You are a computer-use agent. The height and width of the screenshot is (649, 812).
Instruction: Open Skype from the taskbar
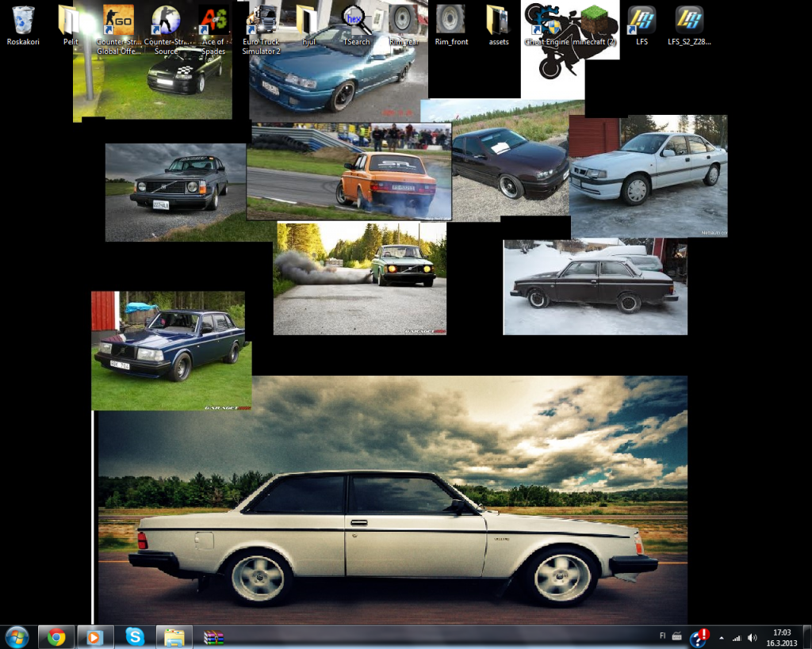point(135,637)
